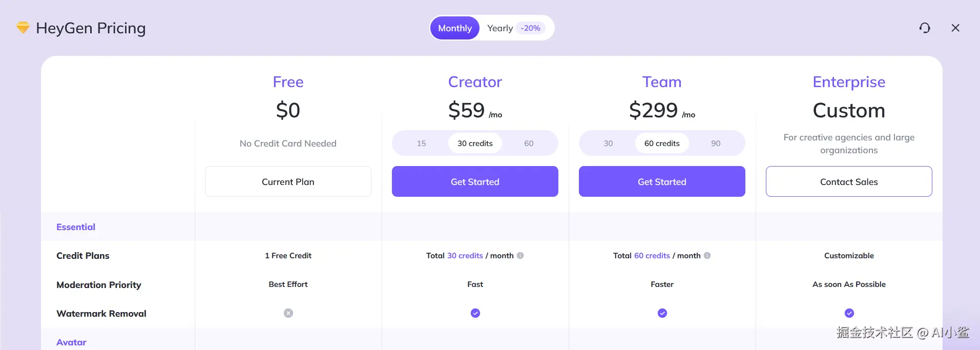Click Creator plan watermark removal checkmark

(475, 313)
